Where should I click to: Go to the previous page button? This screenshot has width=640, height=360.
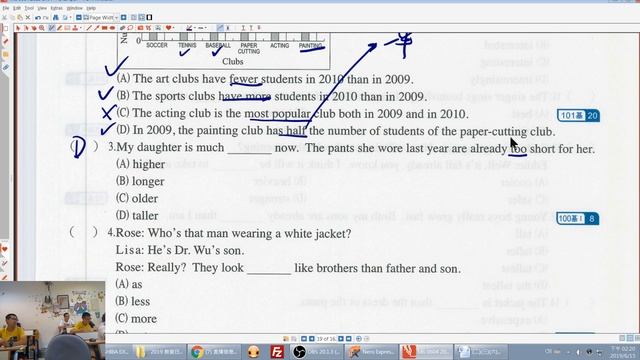coord(311,339)
